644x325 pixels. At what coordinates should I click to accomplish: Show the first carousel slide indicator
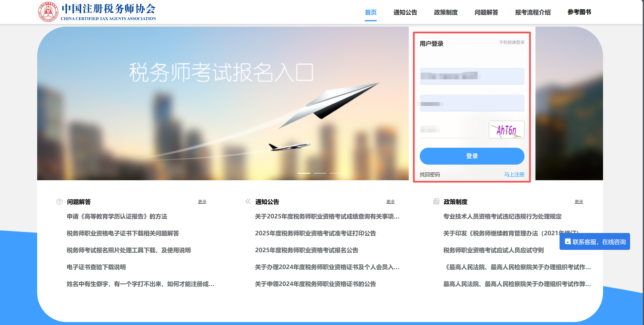click(304, 173)
